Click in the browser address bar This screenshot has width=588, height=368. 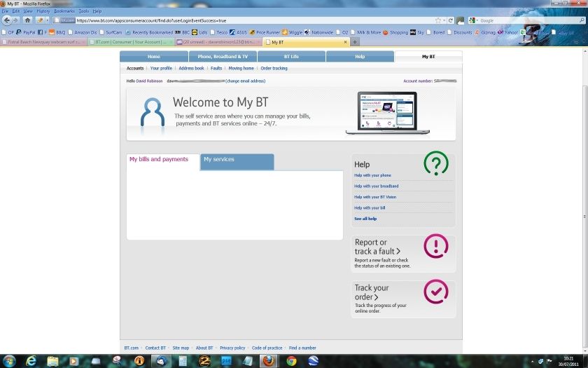tap(255, 20)
